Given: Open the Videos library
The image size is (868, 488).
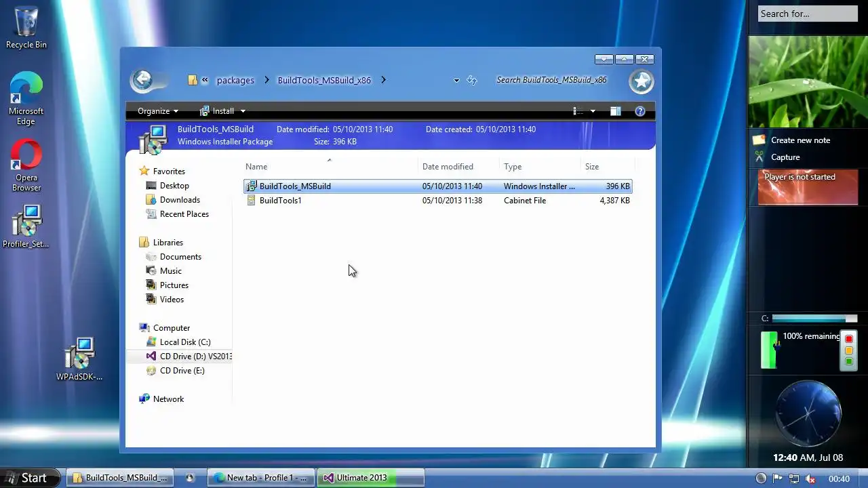Looking at the screenshot, I should tap(172, 300).
